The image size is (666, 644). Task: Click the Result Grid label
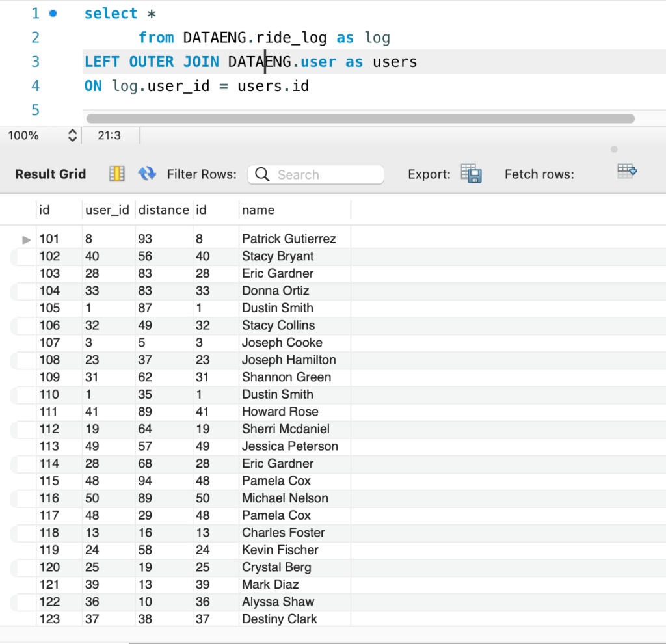coord(51,174)
